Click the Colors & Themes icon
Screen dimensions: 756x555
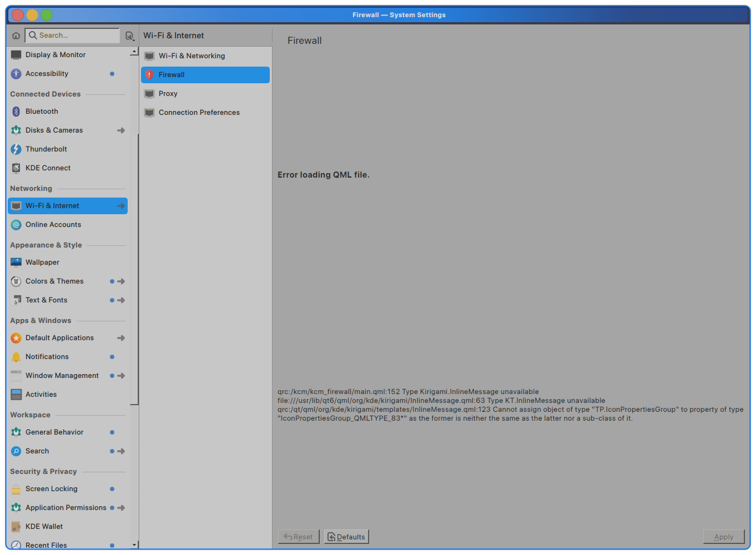pyautogui.click(x=16, y=281)
